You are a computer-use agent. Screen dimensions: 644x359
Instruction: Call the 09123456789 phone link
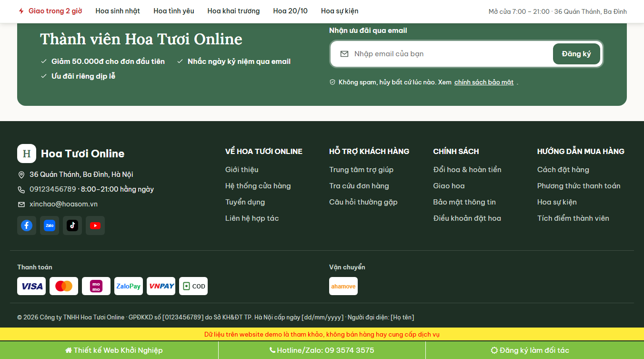[53, 189]
